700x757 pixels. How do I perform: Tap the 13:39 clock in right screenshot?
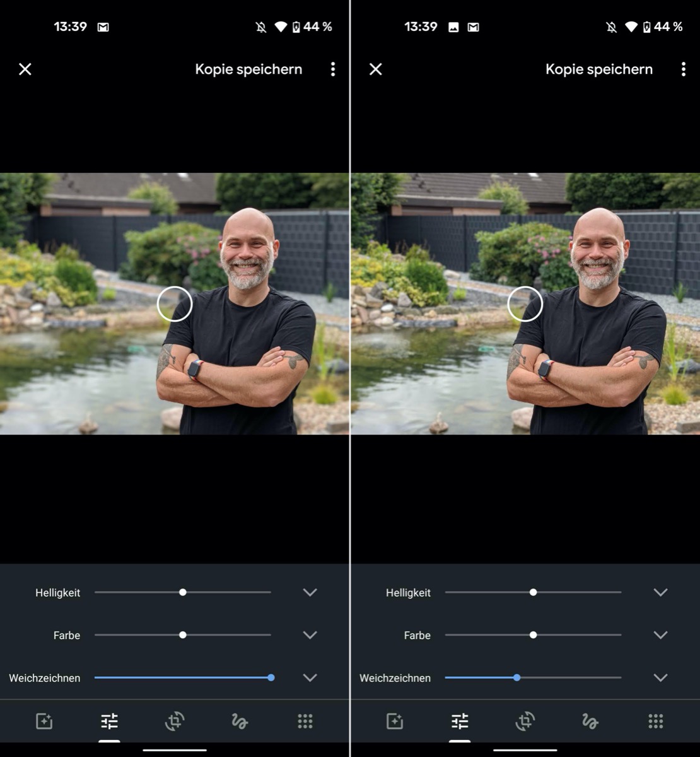click(x=421, y=26)
